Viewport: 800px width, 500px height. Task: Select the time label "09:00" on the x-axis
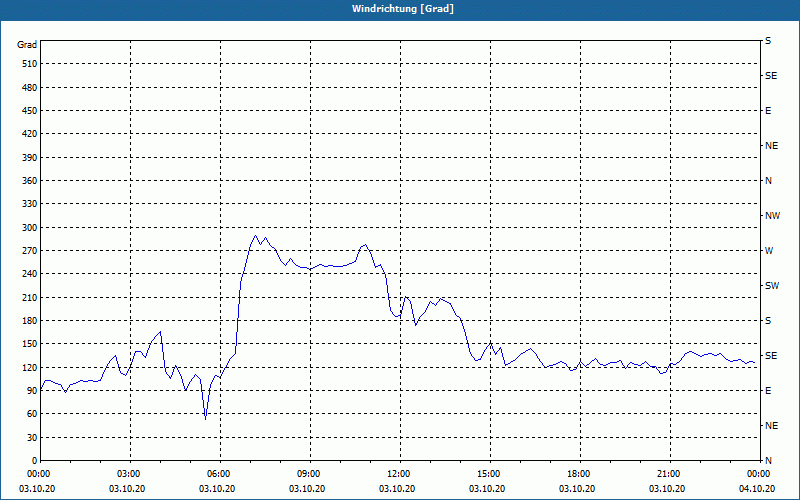pos(311,473)
